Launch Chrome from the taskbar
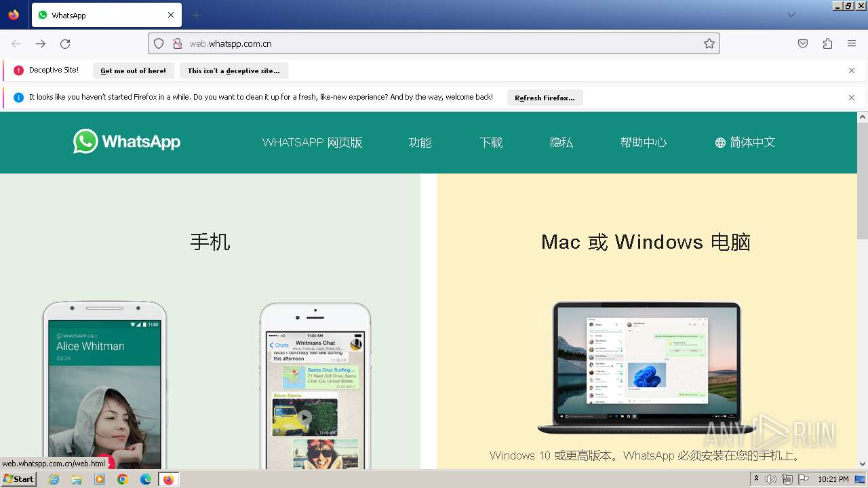The image size is (868, 488). 123,479
